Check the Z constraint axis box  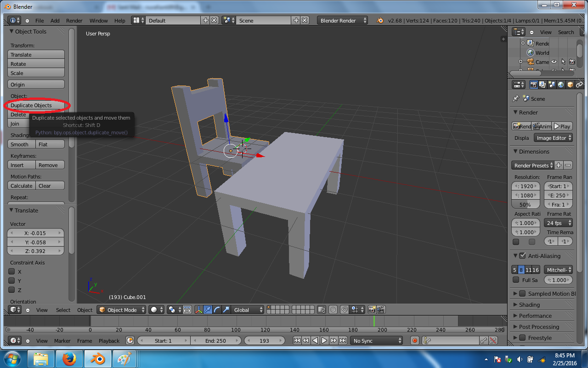coord(12,290)
